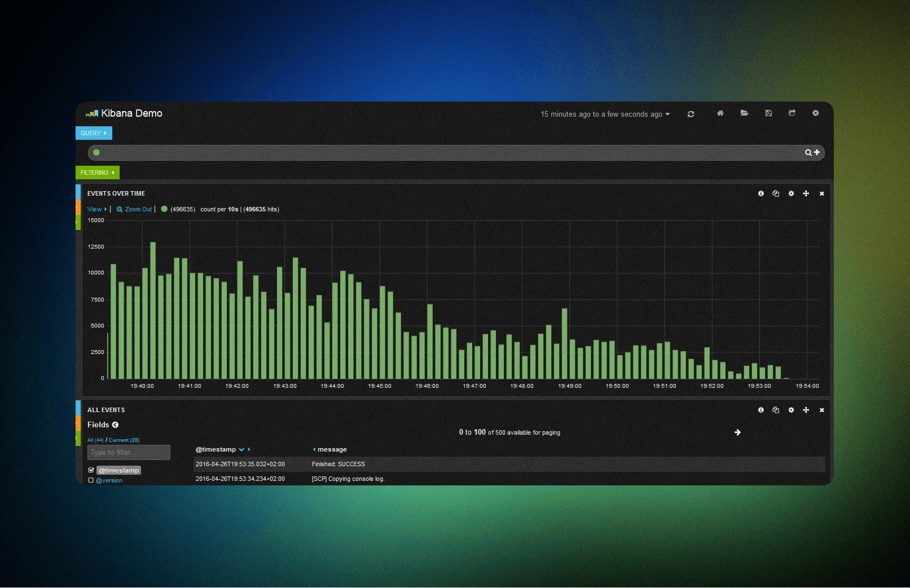Image resolution: width=910 pixels, height=588 pixels.
Task: Click the ALL EVENTS panel title
Action: [x=106, y=410]
